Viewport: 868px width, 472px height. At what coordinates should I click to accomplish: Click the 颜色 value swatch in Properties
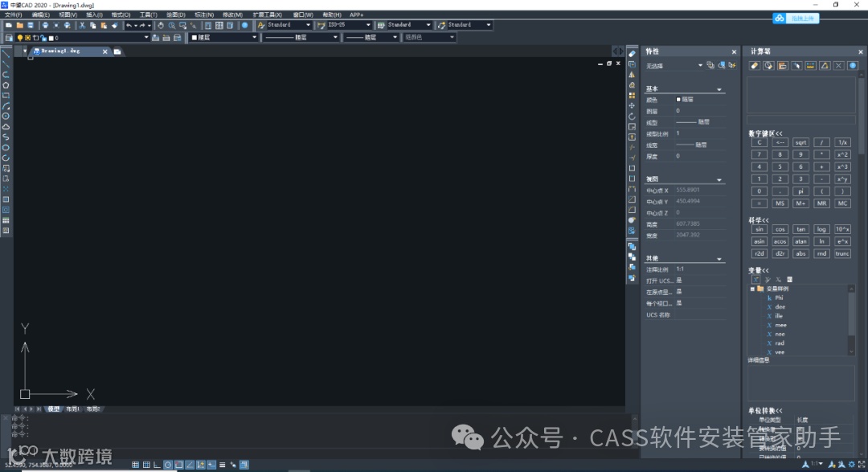point(678,100)
